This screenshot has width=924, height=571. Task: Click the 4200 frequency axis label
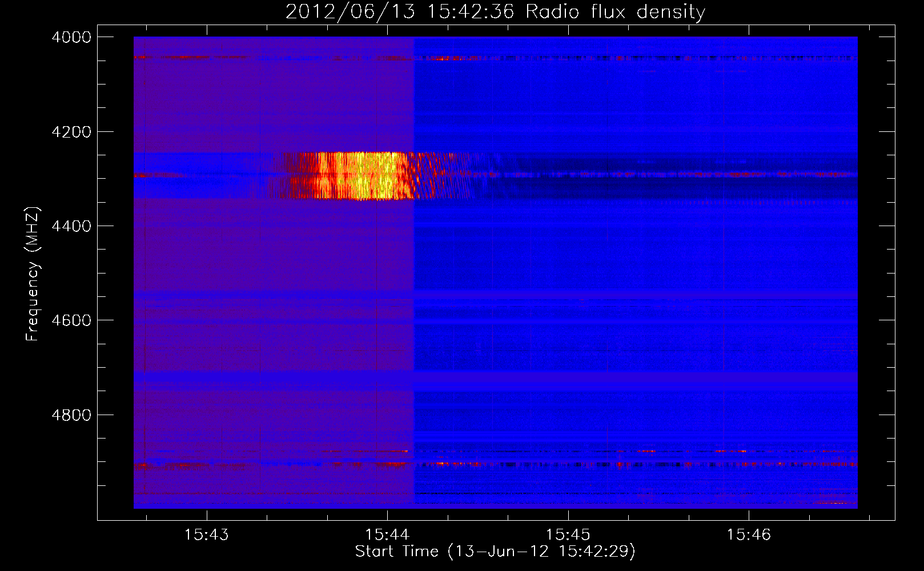(71, 132)
